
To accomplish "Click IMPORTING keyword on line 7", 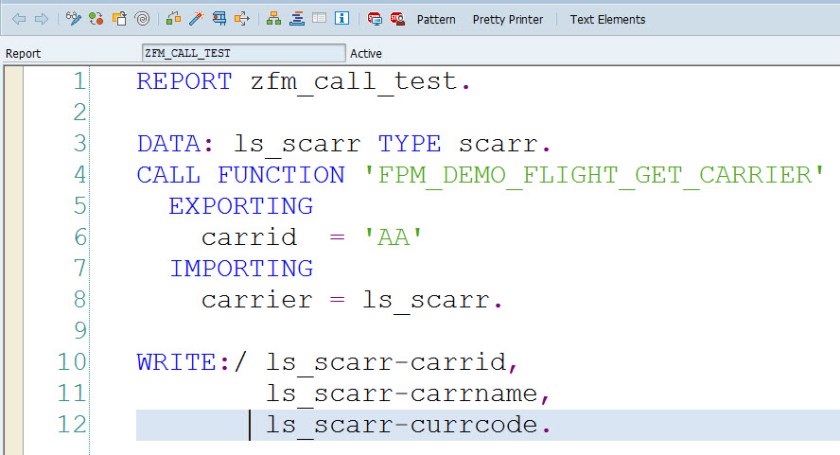I will [241, 268].
